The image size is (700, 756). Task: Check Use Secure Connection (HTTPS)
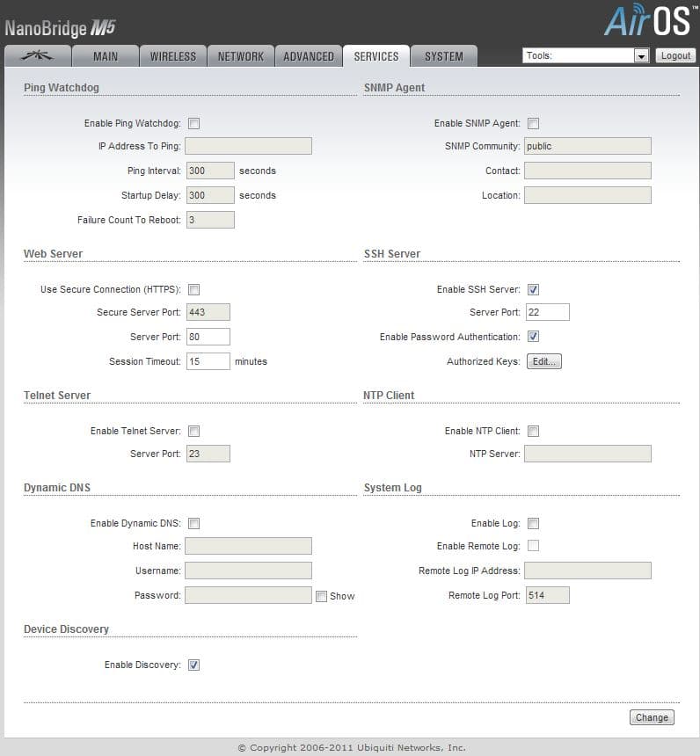(x=194, y=289)
